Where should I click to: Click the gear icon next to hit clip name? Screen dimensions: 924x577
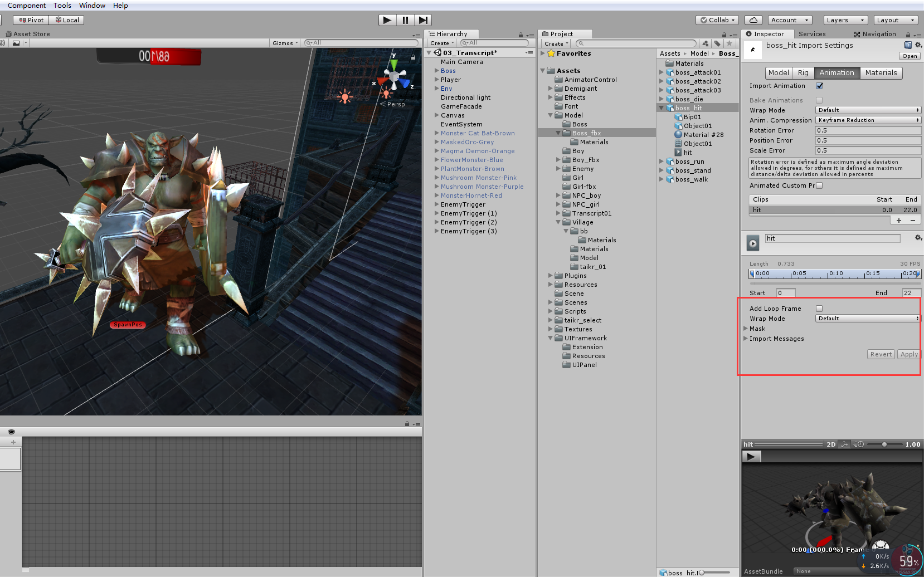point(918,238)
